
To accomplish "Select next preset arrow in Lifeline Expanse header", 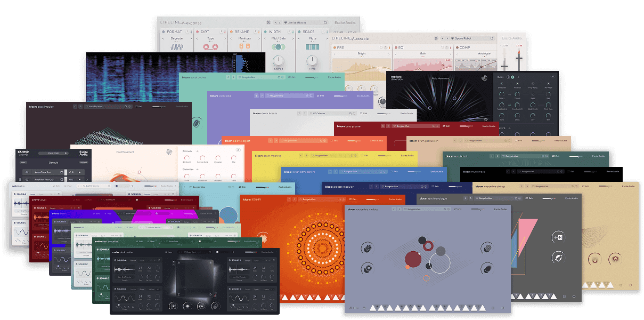I will coord(279,23).
